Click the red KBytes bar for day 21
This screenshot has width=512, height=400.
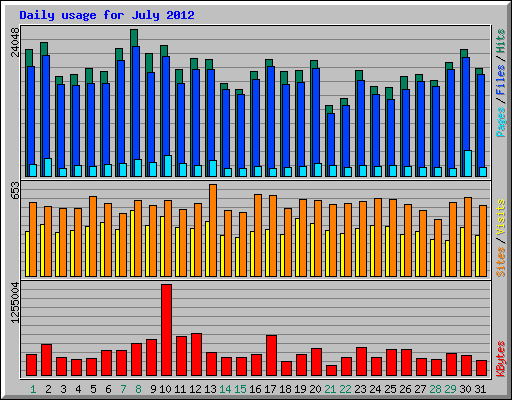[x=331, y=371]
